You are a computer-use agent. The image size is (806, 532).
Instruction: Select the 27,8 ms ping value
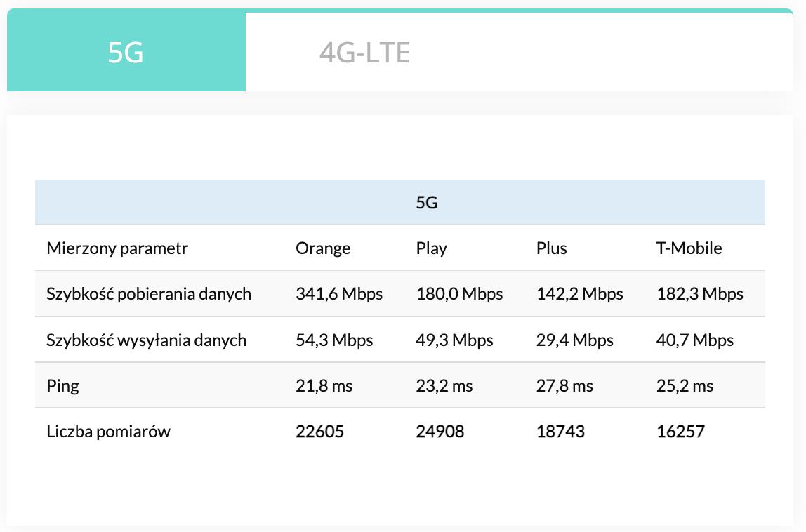(564, 386)
